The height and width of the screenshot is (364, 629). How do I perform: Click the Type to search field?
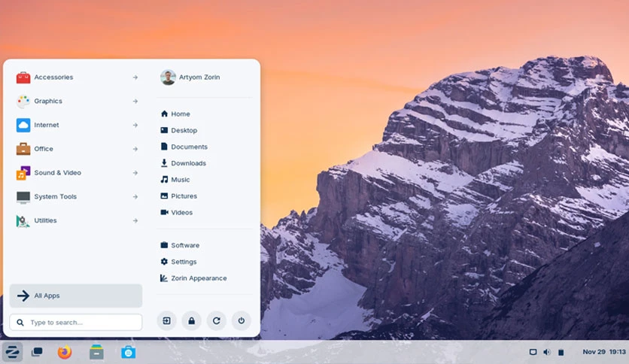pos(76,323)
